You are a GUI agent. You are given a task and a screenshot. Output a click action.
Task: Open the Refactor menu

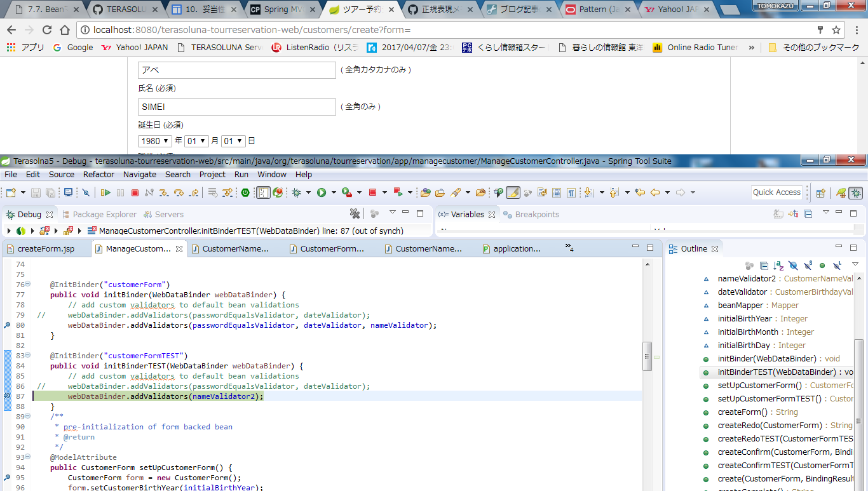98,174
